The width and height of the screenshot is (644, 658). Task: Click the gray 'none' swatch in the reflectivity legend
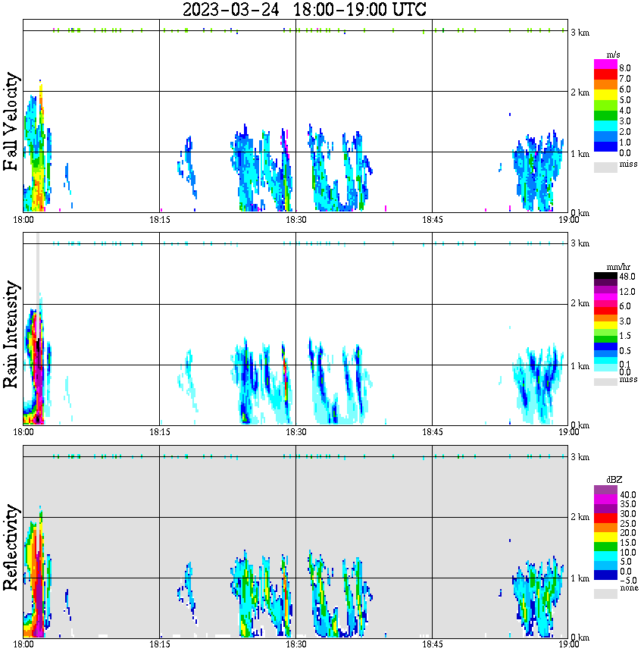[x=605, y=594]
